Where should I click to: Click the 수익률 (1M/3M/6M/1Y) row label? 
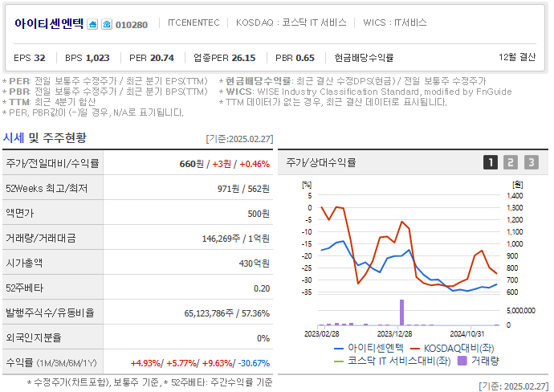(51, 362)
